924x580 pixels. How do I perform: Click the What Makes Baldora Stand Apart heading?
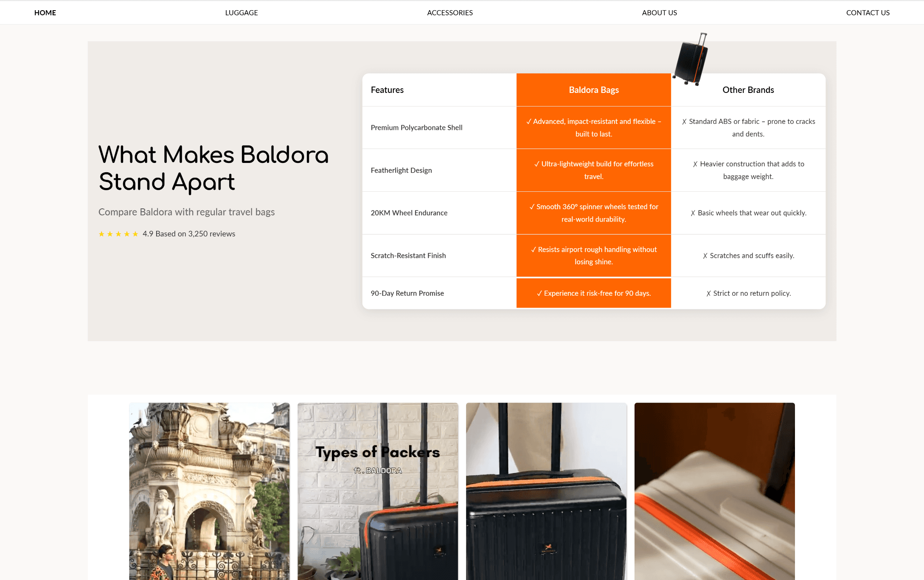click(213, 168)
